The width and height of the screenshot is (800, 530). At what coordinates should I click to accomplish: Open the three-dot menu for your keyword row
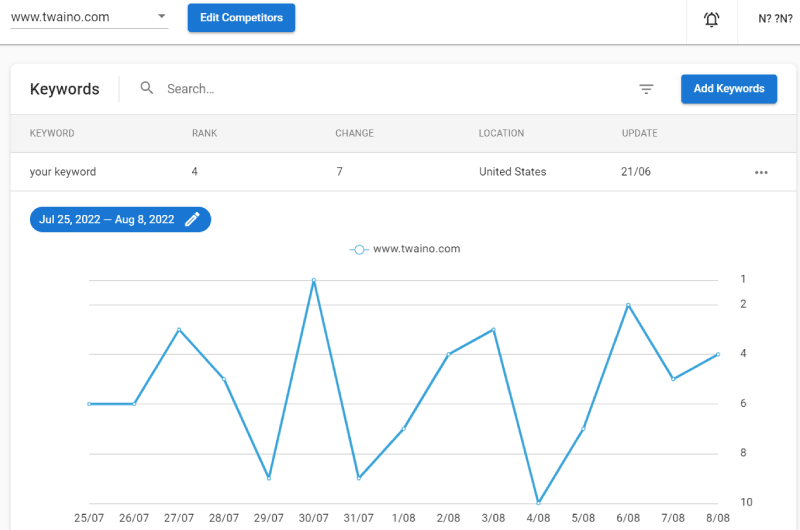pos(761,172)
